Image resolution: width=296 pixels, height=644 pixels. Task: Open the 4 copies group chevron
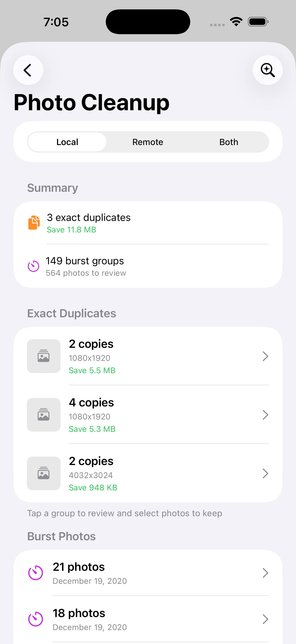click(265, 415)
